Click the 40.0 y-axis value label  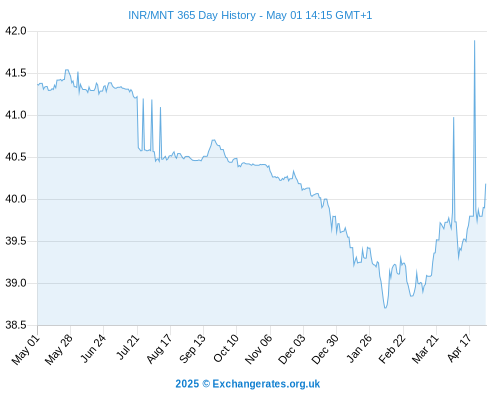click(x=15, y=199)
